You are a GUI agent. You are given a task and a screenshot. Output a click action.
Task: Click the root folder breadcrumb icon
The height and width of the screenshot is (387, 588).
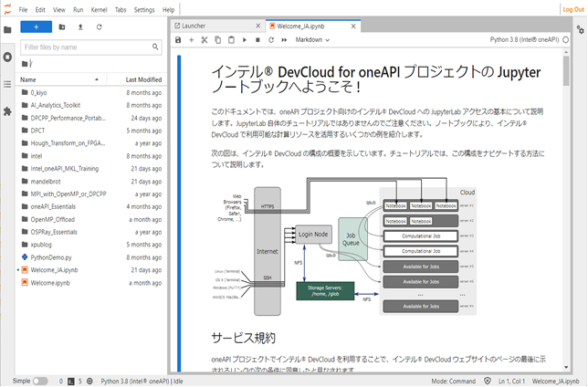pos(25,64)
